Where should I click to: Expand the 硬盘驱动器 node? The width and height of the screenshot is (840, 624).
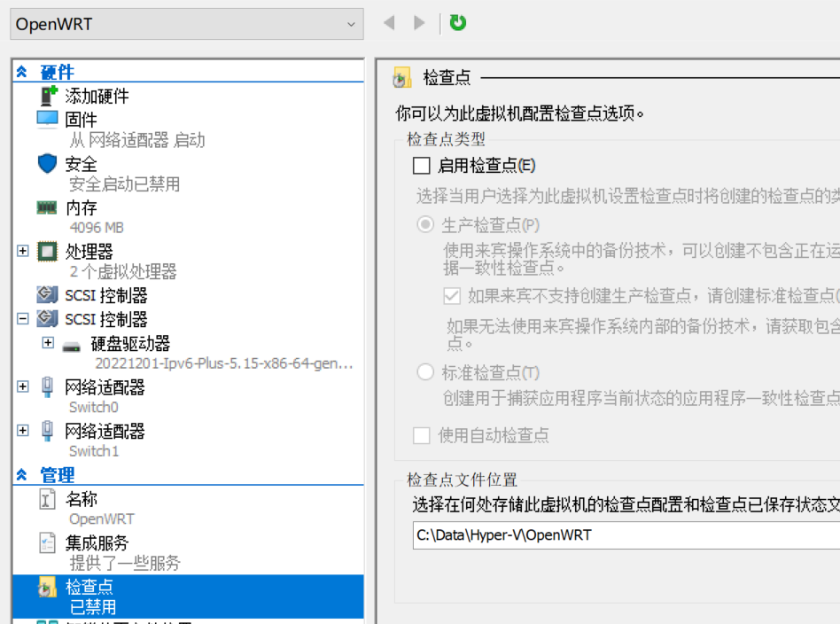(x=48, y=342)
